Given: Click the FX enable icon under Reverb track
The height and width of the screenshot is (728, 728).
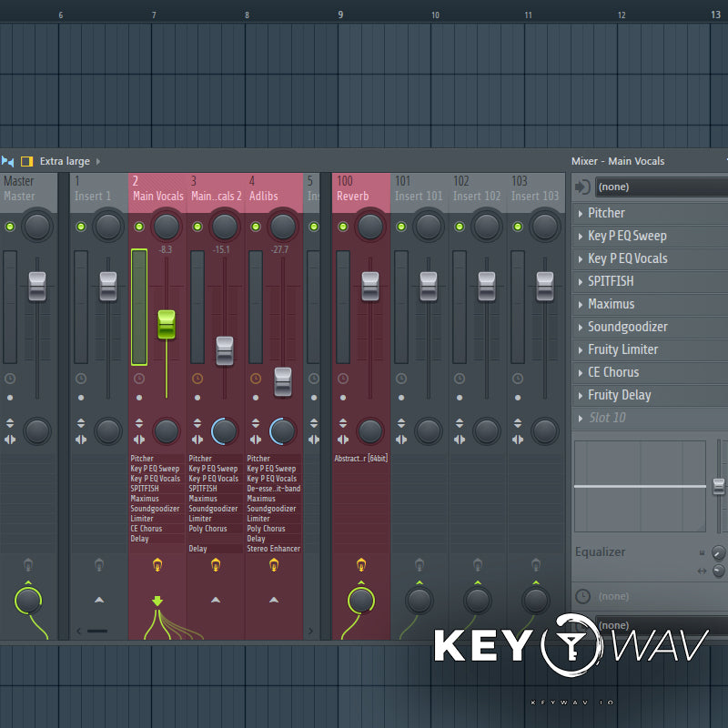Looking at the screenshot, I should [361, 565].
